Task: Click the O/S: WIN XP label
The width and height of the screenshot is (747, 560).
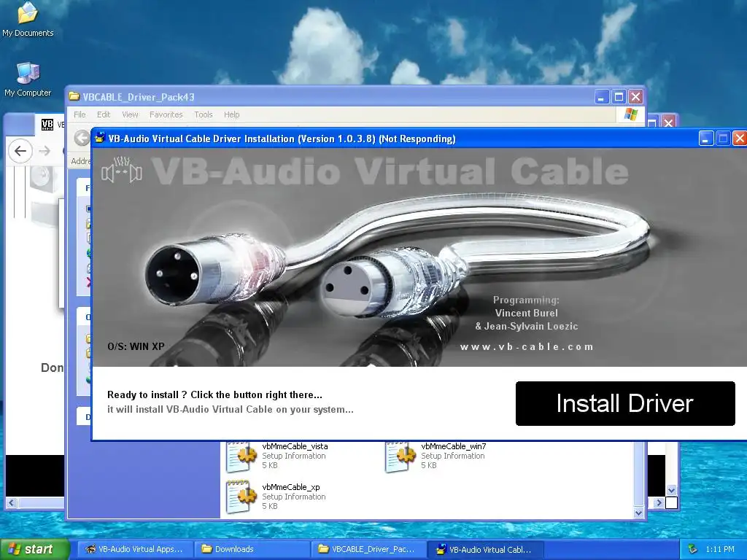Action: coord(136,346)
